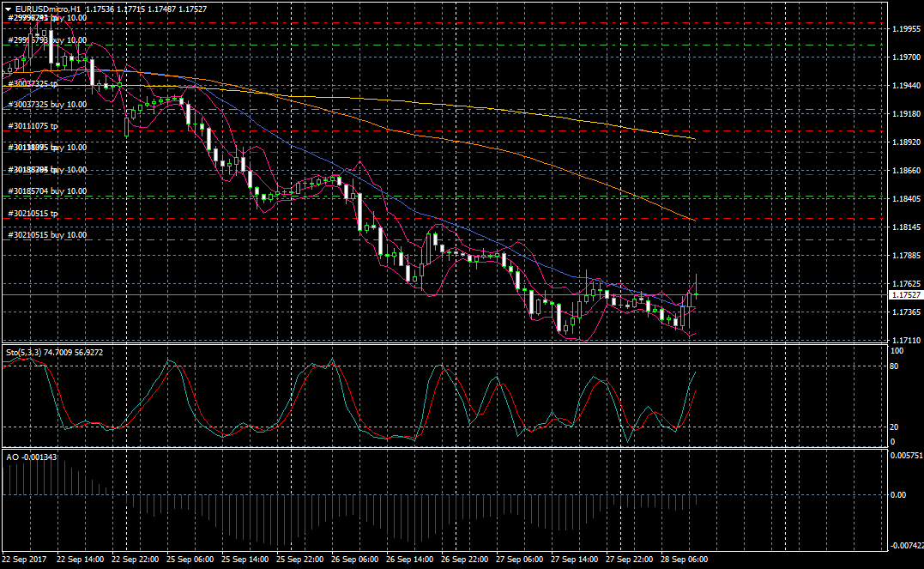Click the AO -0.007423 minimum scale label
Image resolution: width=924 pixels, height=569 pixels.
point(906,545)
